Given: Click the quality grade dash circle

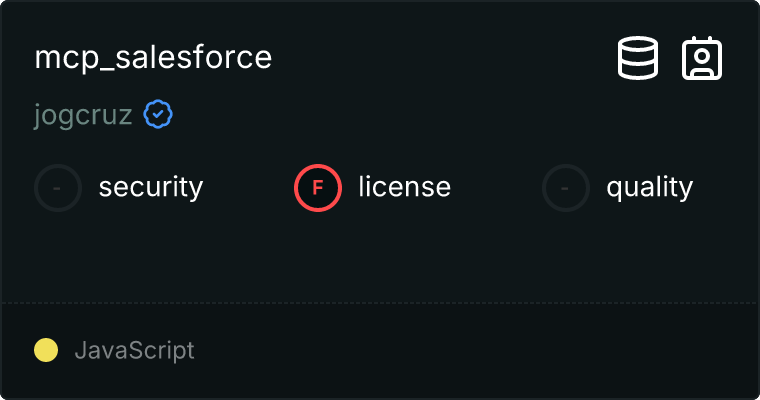Looking at the screenshot, I should [566, 187].
